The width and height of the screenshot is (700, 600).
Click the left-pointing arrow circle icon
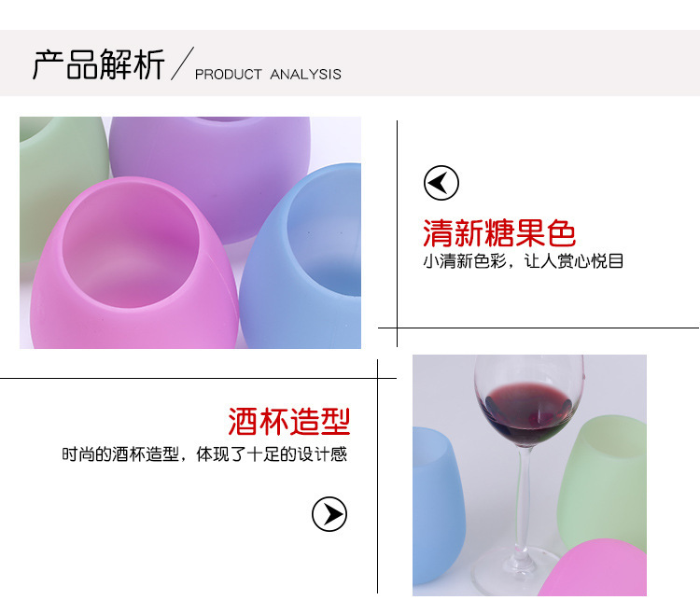tap(441, 183)
